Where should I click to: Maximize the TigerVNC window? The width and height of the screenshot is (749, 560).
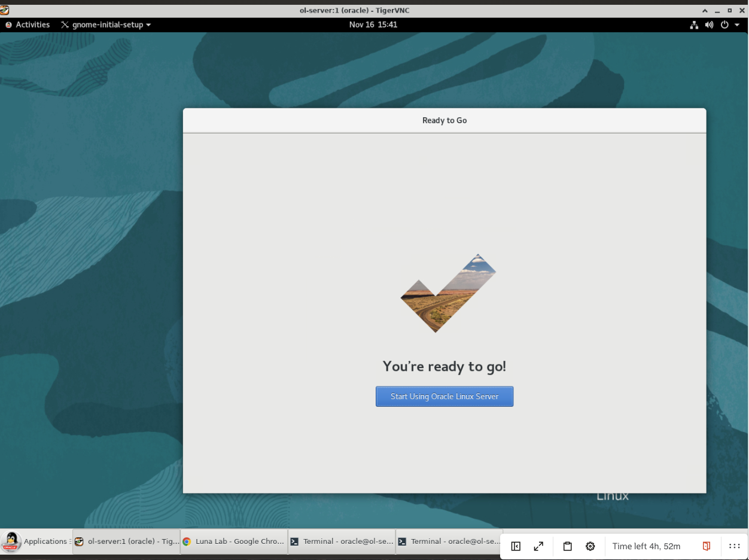[x=730, y=11]
